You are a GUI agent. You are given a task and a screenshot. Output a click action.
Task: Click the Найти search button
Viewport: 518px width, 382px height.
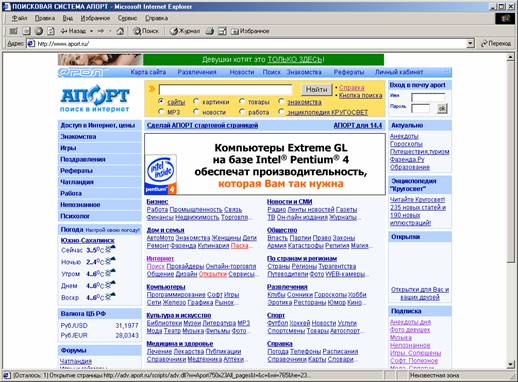pos(317,89)
